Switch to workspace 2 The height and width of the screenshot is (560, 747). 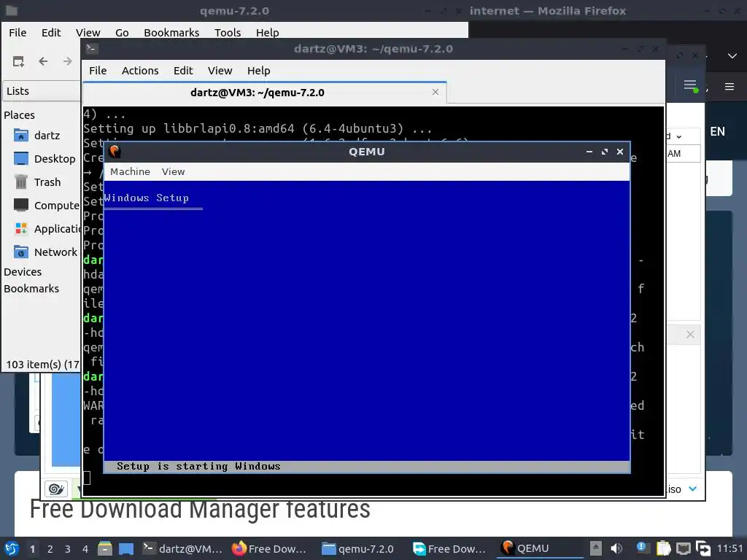[x=50, y=549]
